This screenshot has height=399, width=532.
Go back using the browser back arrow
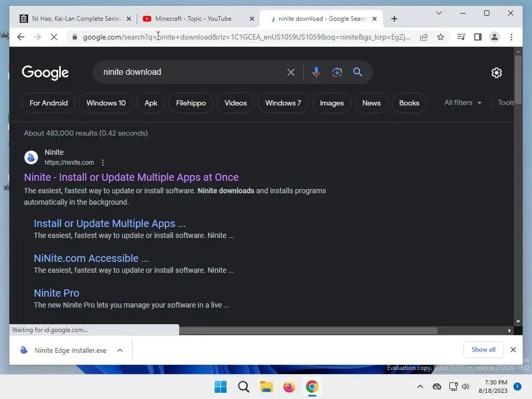[x=21, y=37]
